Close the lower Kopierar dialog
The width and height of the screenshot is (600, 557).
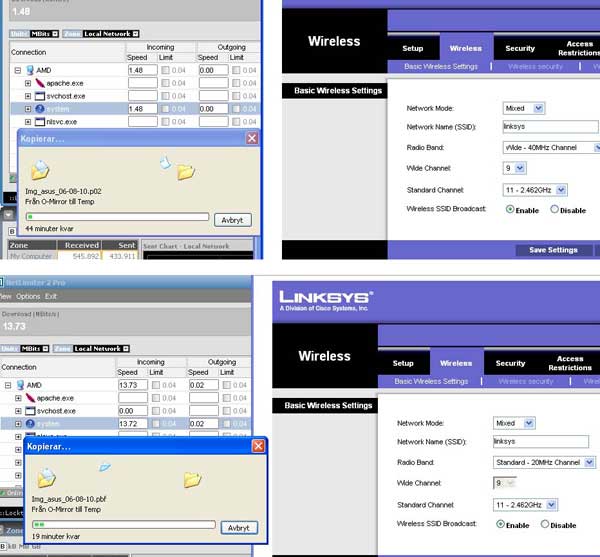point(258,446)
